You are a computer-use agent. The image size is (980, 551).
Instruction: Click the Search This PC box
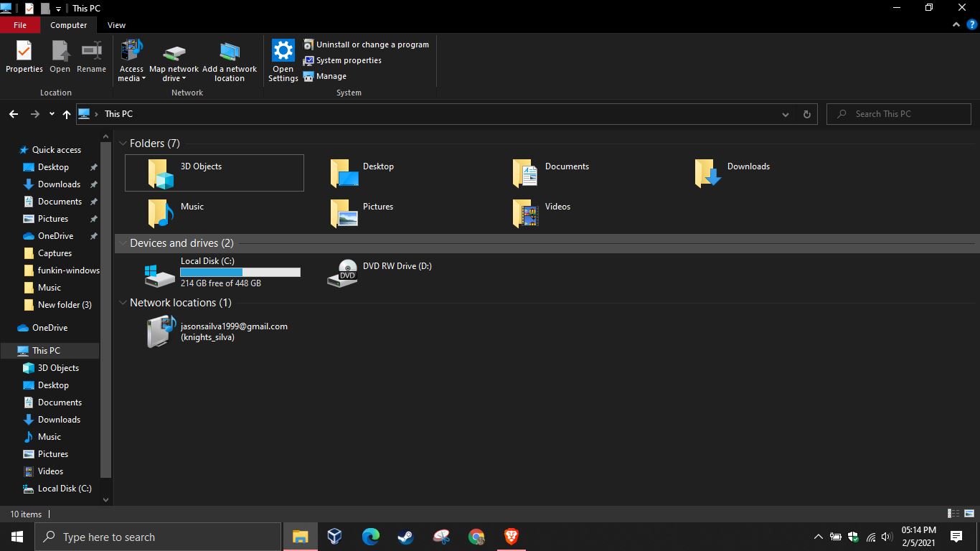899,114
